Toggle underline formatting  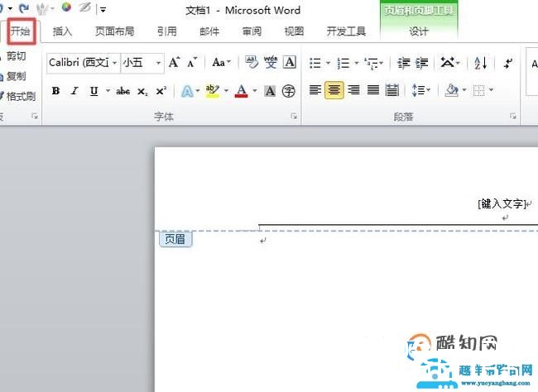[94, 91]
